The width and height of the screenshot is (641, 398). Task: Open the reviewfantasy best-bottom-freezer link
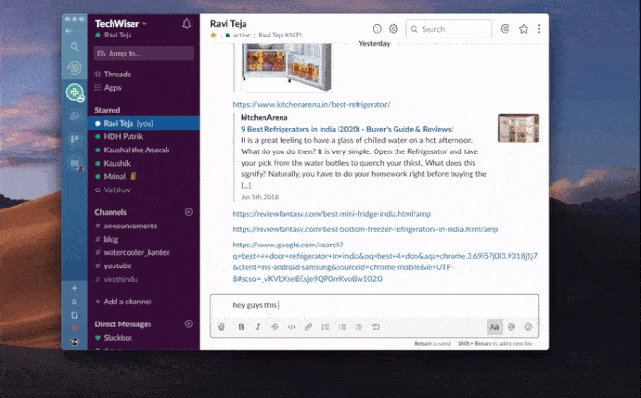click(365, 229)
